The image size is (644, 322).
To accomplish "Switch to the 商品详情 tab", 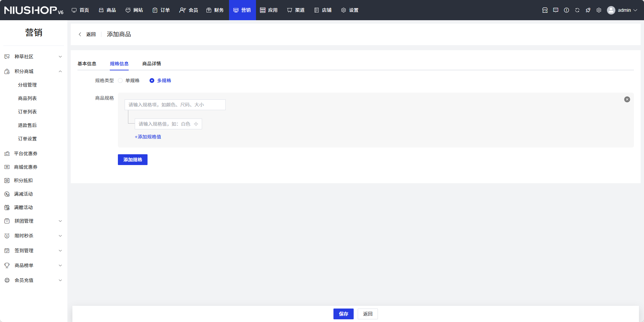I will click(x=152, y=64).
